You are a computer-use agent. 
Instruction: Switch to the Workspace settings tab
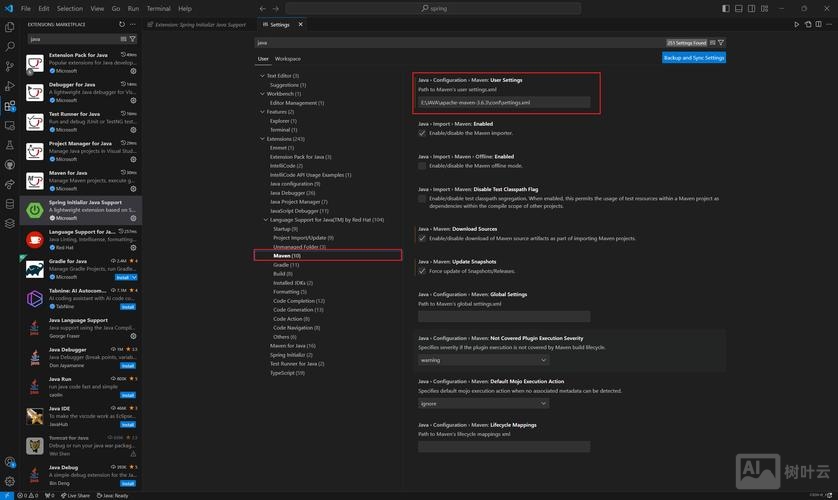288,59
